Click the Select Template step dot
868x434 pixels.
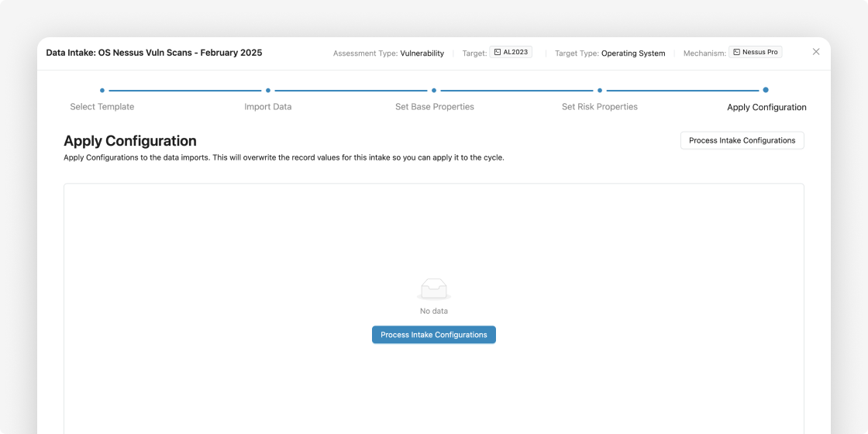102,90
